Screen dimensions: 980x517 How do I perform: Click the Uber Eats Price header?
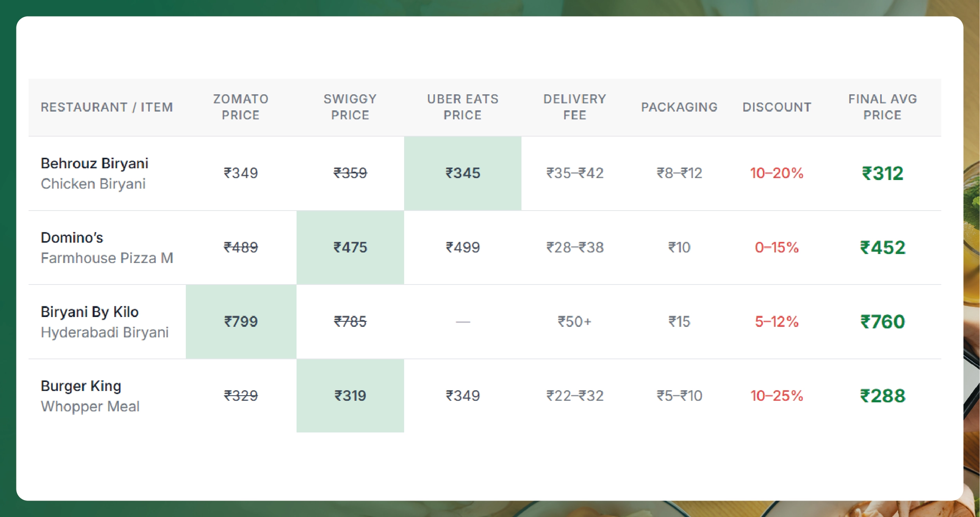(x=462, y=107)
